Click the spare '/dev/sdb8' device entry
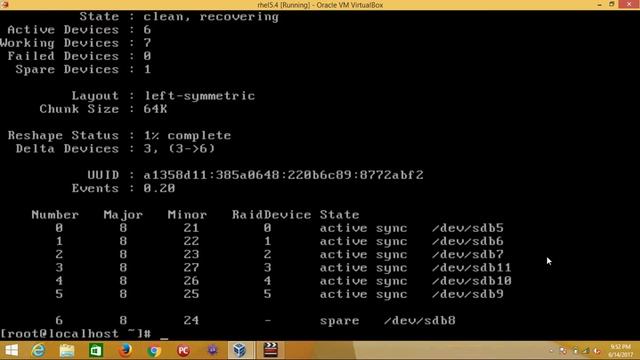Image resolution: width=640 pixels, height=360 pixels. click(x=420, y=320)
